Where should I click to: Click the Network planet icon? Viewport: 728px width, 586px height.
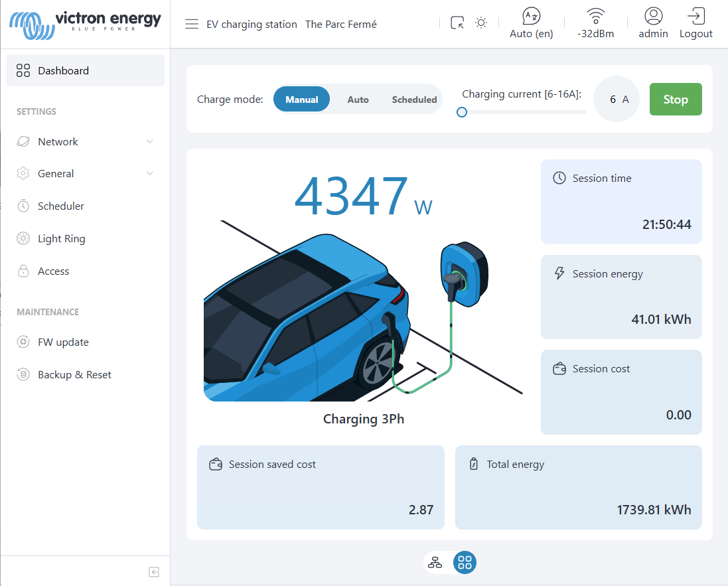click(23, 141)
